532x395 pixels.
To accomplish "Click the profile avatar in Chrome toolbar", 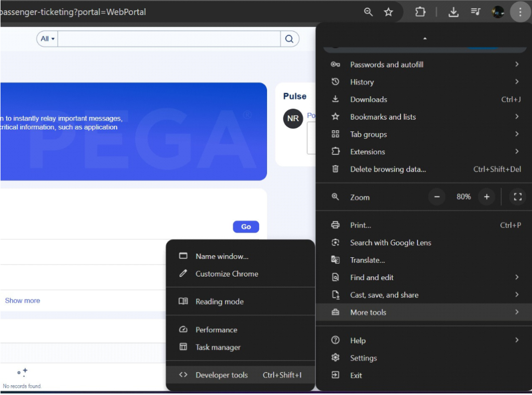I will tap(498, 12).
